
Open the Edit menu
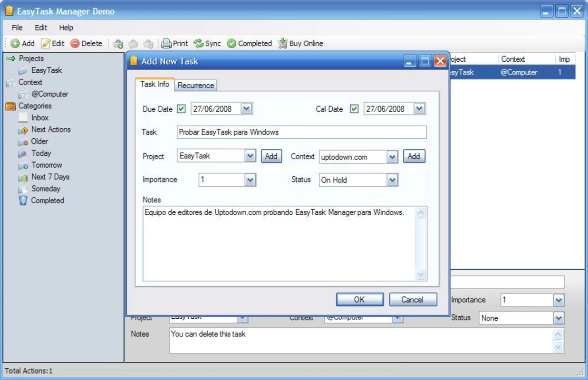click(x=41, y=28)
